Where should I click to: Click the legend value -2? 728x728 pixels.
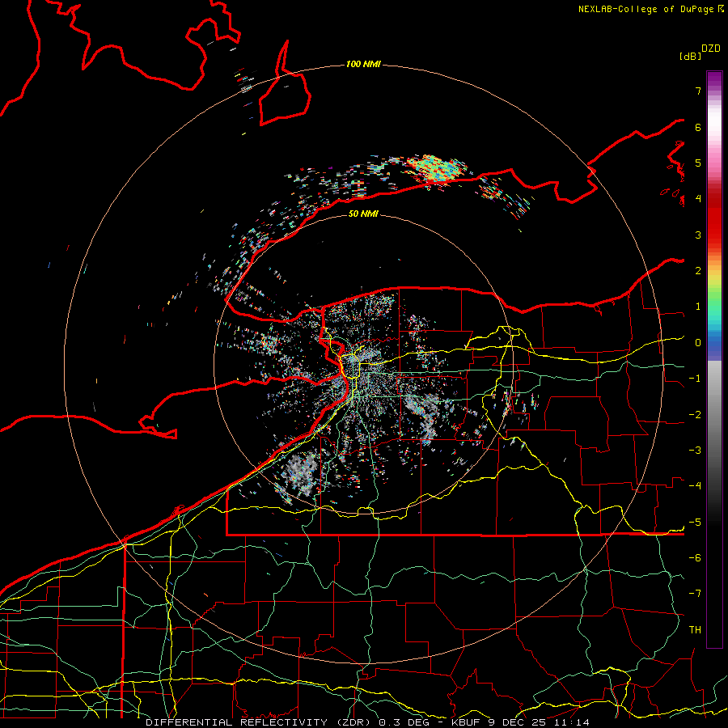[x=695, y=414]
